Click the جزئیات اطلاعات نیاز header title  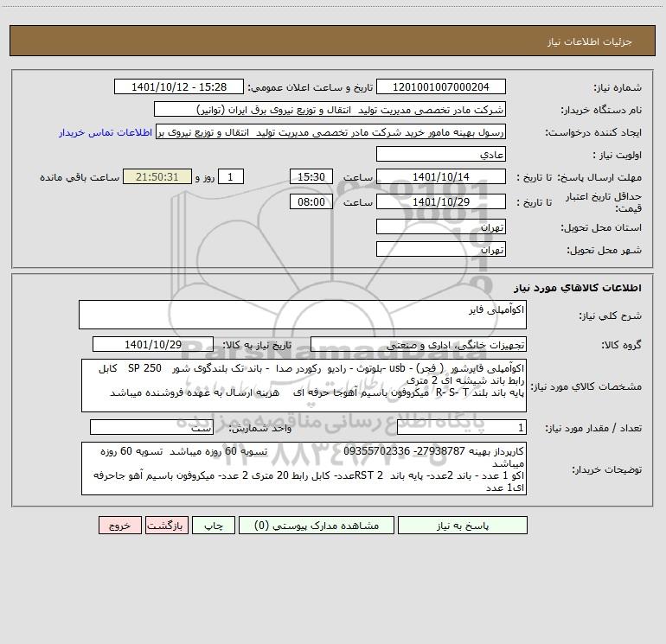coord(590,41)
